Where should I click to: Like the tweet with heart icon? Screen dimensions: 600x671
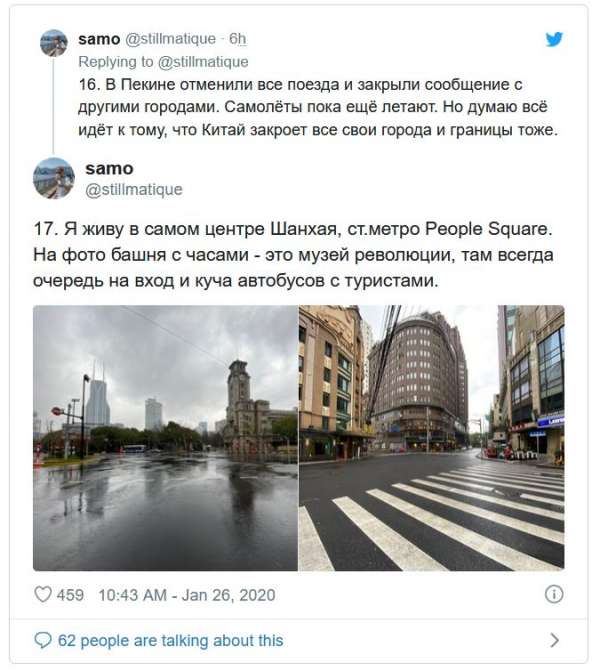point(43,594)
